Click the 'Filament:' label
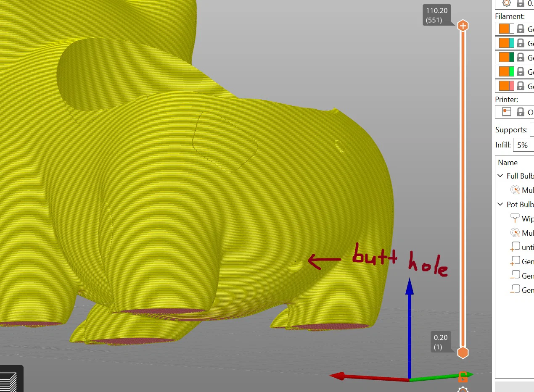 (x=510, y=16)
